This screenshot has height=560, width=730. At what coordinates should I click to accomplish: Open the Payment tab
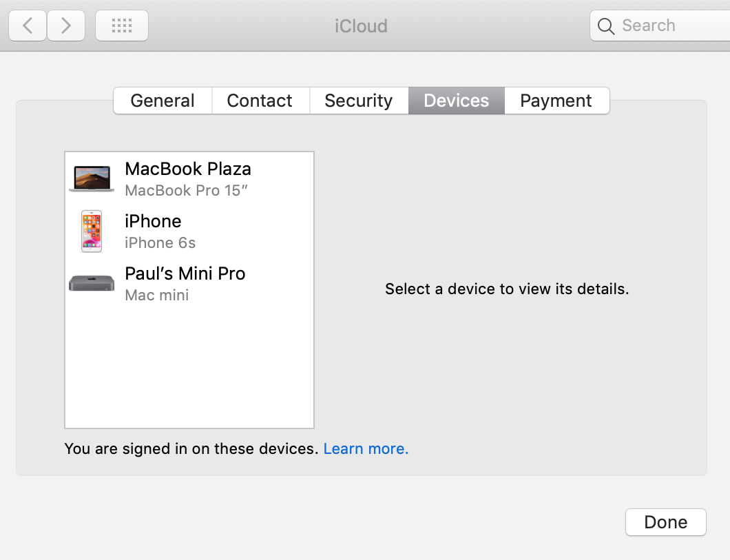click(x=556, y=101)
